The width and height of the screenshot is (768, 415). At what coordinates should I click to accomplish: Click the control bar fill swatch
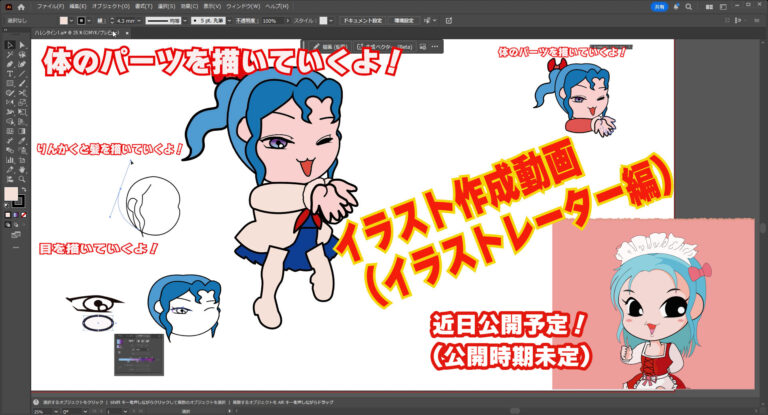coord(64,21)
